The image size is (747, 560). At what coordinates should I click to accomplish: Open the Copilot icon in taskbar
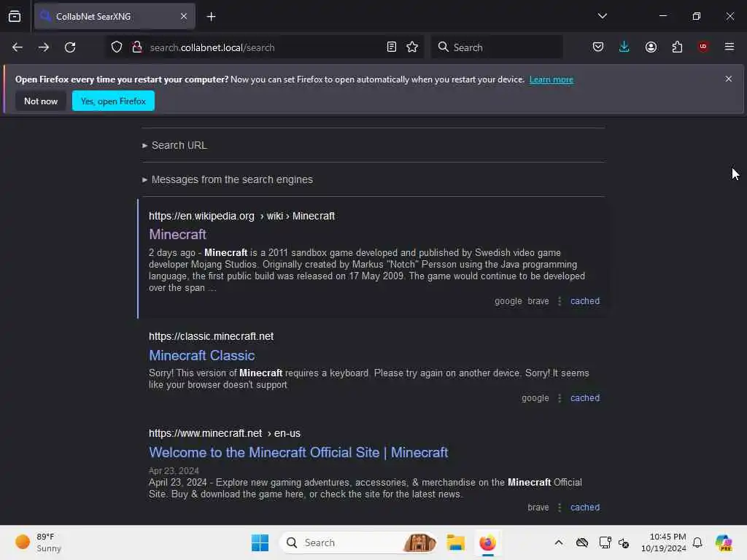coord(723,542)
